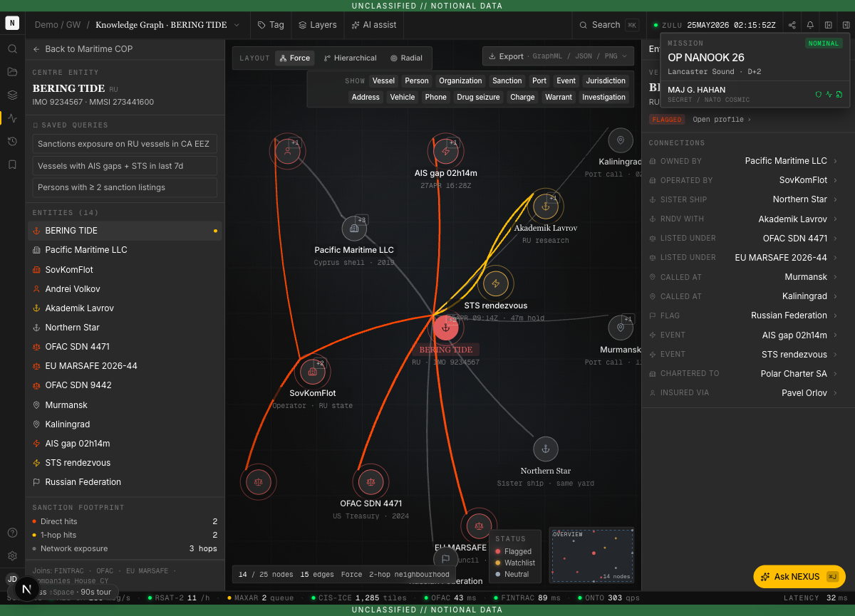Select the AIS gap 02h14m graph node
The image size is (855, 616).
click(x=446, y=151)
